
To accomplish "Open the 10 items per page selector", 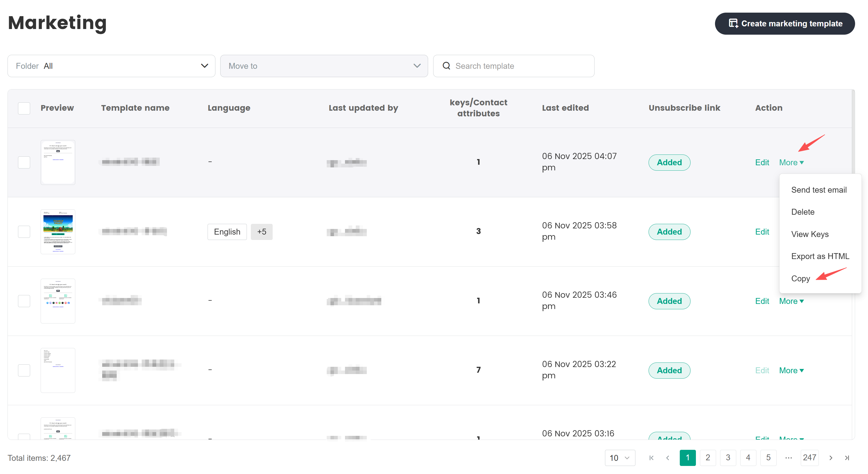I will click(620, 458).
